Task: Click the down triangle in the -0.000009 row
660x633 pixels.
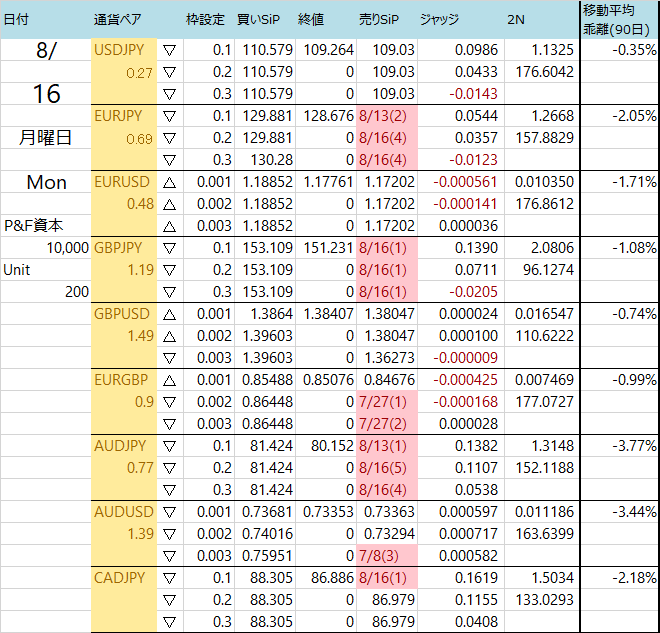Action: (x=169, y=358)
